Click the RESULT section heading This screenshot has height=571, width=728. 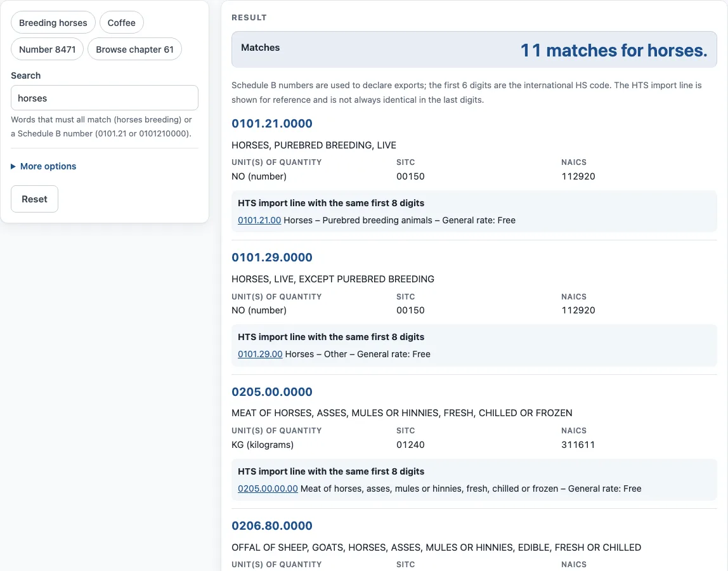[249, 18]
